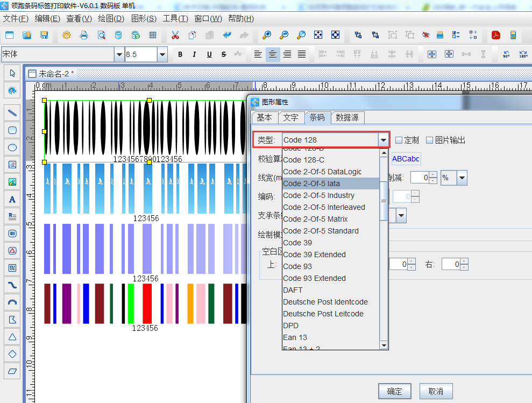The width and height of the screenshot is (532, 403).
Task: Confirm with the 确定 button
Action: pos(395,392)
